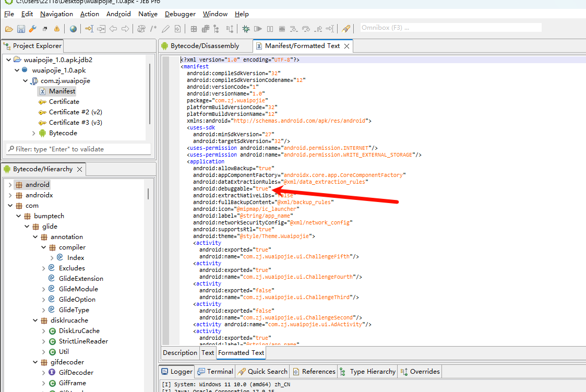Click the globe icon in toolbar

point(73,29)
